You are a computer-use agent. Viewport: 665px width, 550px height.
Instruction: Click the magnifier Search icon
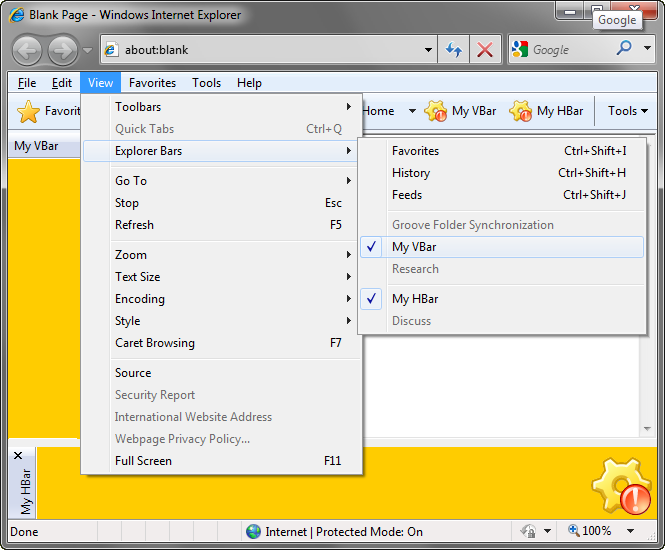pyautogui.click(x=624, y=48)
